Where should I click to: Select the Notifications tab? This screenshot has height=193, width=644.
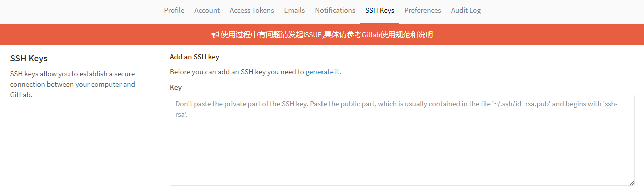click(x=335, y=10)
